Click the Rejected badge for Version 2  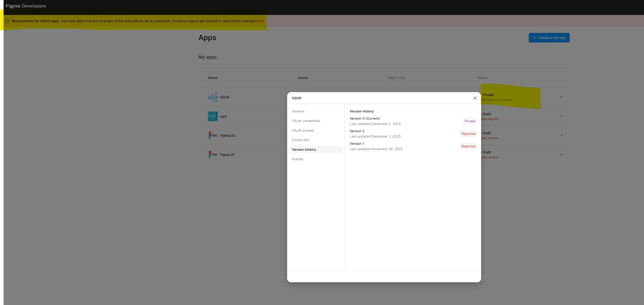[x=468, y=134]
